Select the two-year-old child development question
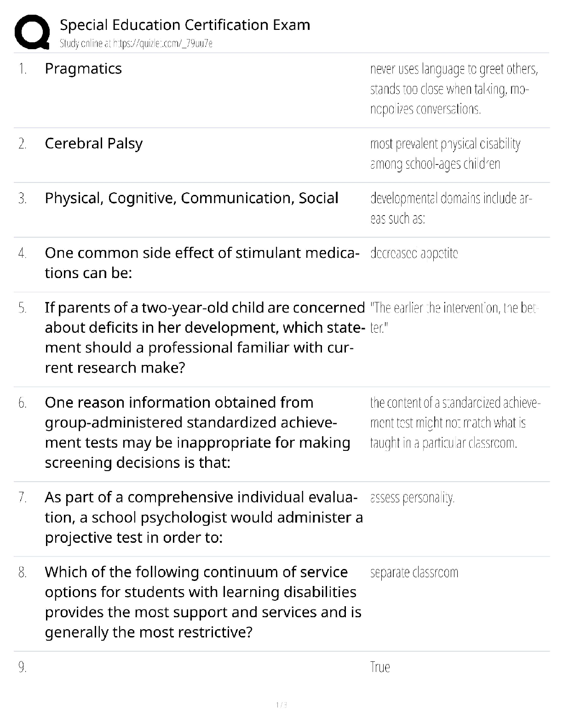 (205, 337)
